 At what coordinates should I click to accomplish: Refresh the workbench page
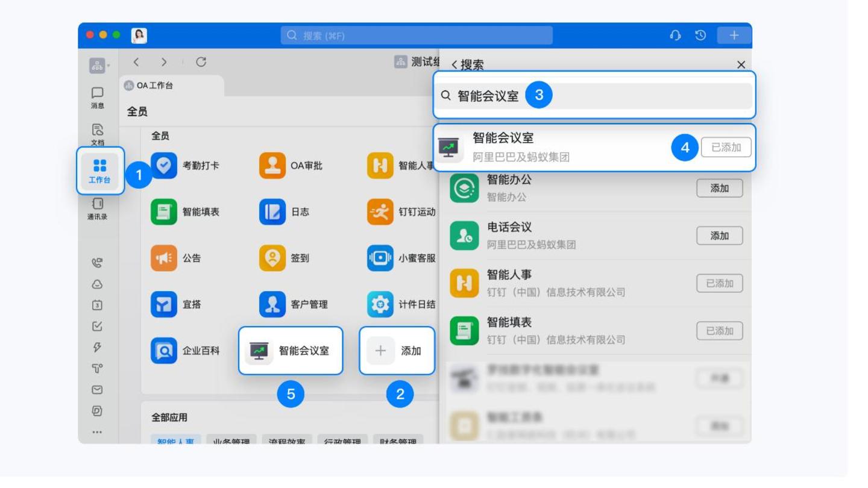tap(201, 62)
